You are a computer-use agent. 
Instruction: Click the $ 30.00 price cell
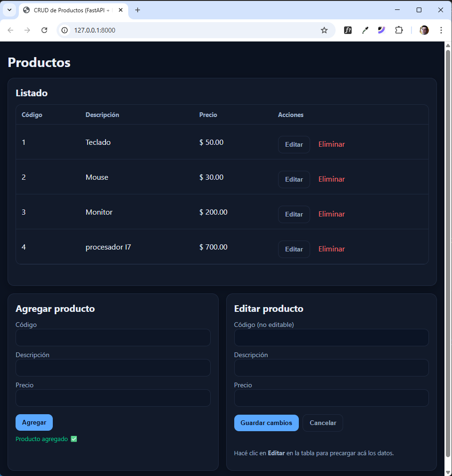(212, 177)
